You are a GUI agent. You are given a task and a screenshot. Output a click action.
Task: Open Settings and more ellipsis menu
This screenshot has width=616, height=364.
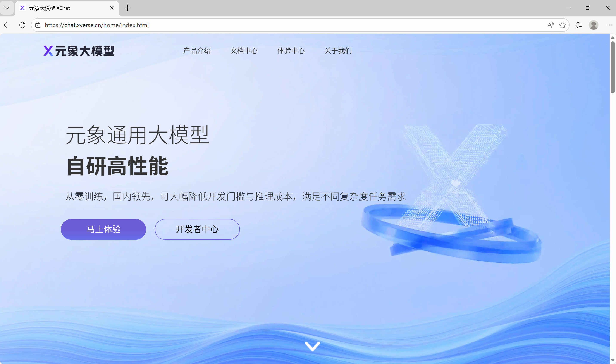(x=609, y=25)
